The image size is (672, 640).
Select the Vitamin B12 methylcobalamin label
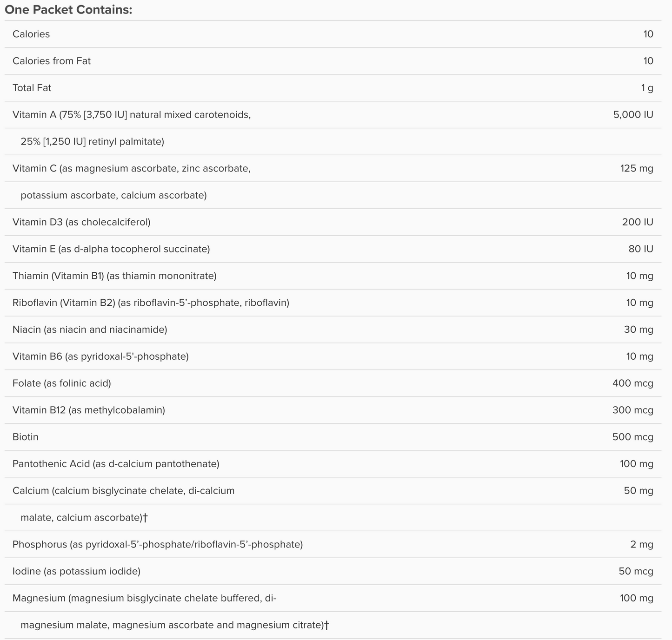89,410
